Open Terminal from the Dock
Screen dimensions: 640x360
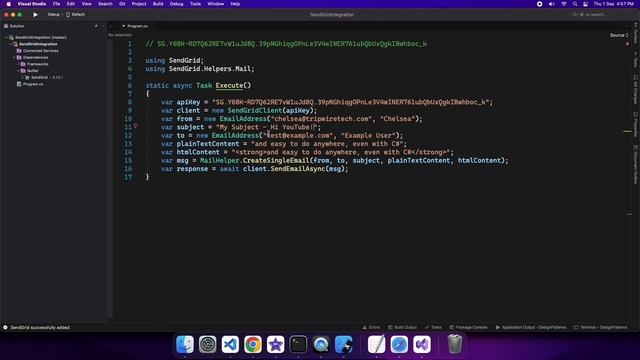click(298, 344)
